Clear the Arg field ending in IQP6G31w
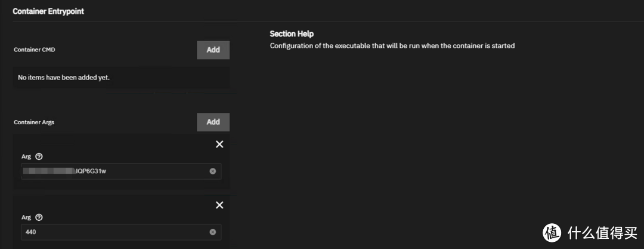 click(x=213, y=171)
